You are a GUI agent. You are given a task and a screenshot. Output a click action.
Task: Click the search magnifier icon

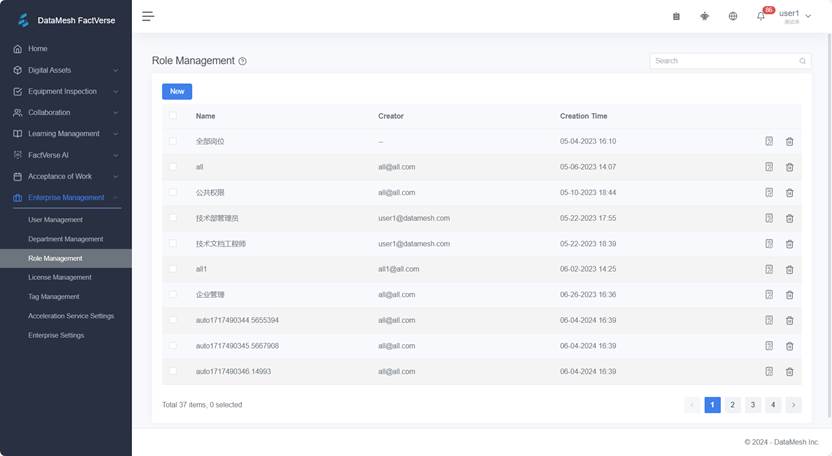pyautogui.click(x=802, y=61)
